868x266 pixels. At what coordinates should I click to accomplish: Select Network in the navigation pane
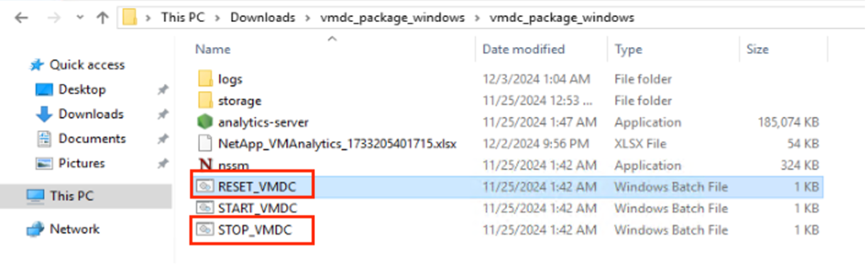coord(75,229)
